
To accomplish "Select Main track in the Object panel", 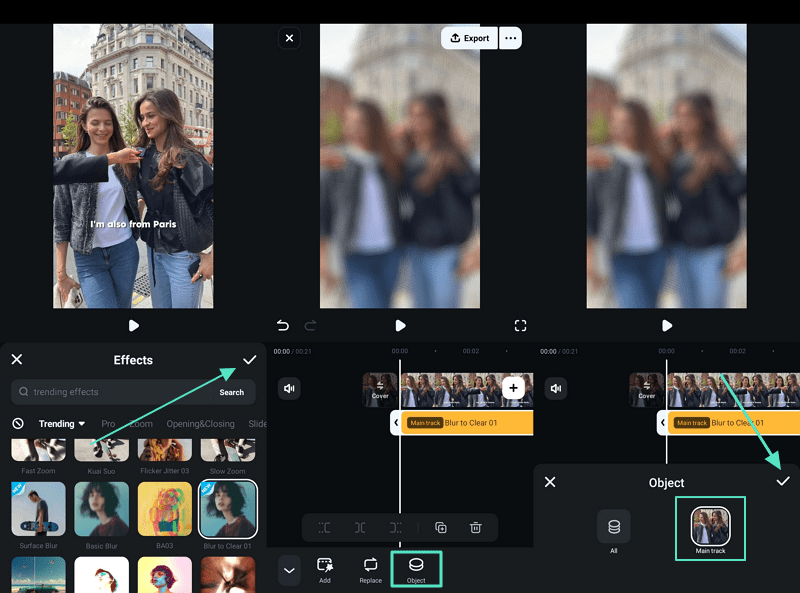I will pyautogui.click(x=710, y=527).
